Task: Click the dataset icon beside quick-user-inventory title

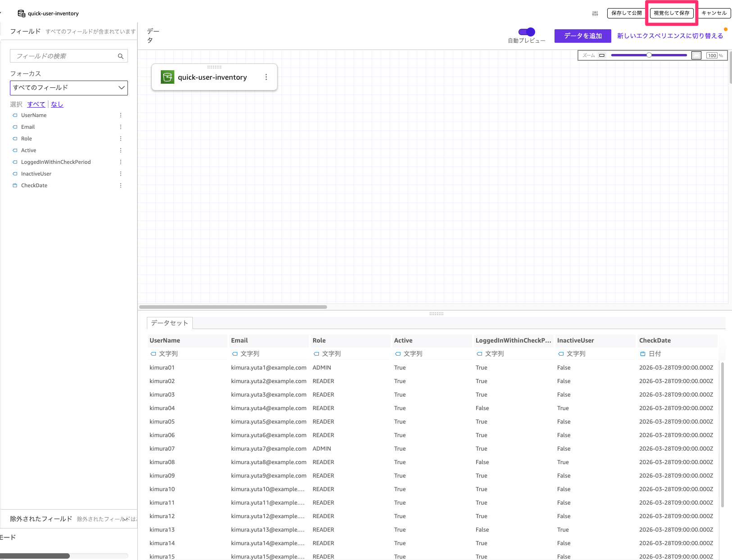Action: click(21, 13)
